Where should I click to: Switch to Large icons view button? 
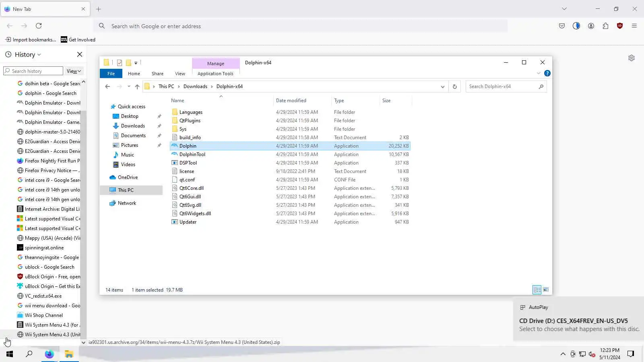(546, 290)
